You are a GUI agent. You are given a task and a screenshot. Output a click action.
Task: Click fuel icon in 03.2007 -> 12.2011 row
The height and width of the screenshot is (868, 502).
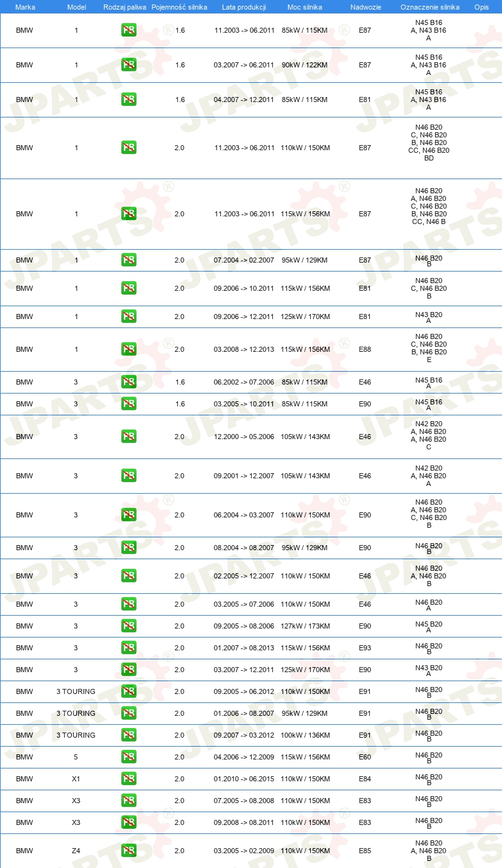pos(129,670)
